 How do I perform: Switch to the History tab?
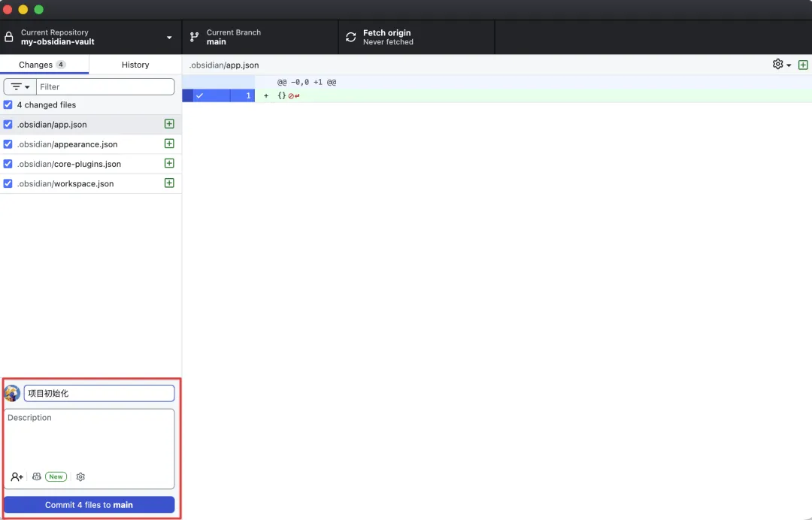coord(135,65)
